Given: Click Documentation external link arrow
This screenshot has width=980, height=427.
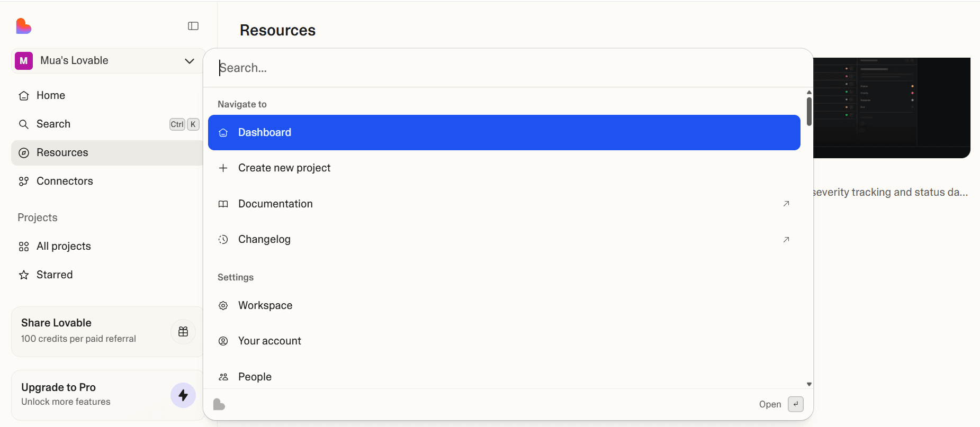Looking at the screenshot, I should [x=786, y=204].
